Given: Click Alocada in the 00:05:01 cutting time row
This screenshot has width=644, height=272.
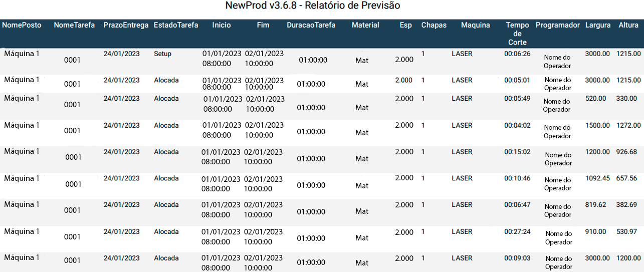Looking at the screenshot, I should (x=166, y=80).
